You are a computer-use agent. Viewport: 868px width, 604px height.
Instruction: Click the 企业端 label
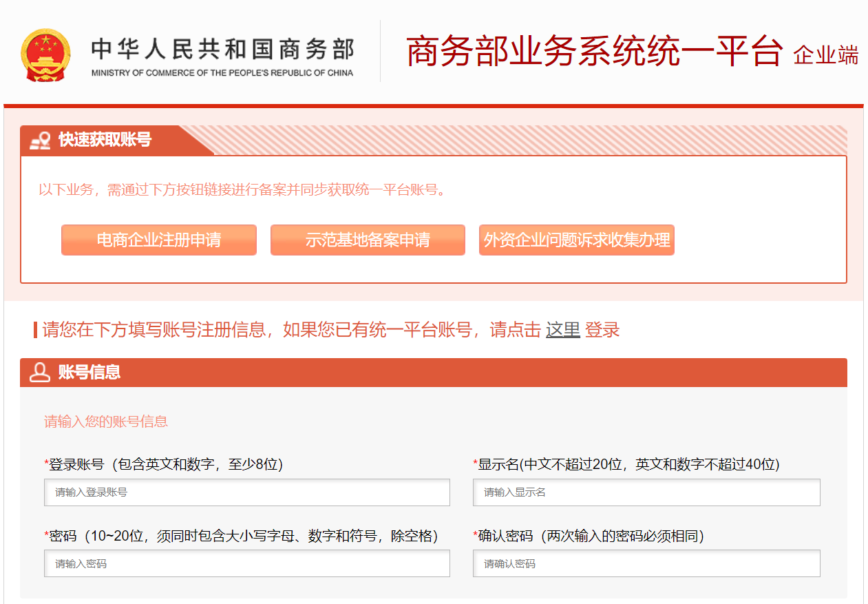[826, 55]
